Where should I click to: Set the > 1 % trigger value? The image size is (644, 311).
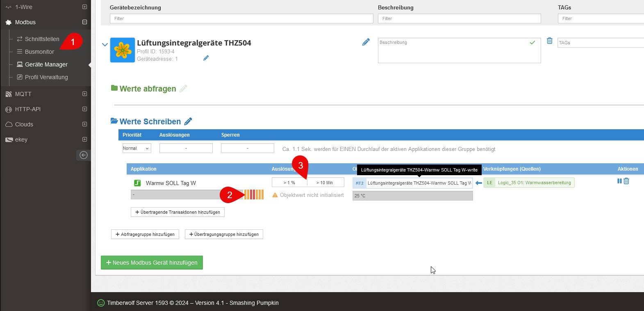[x=289, y=183]
